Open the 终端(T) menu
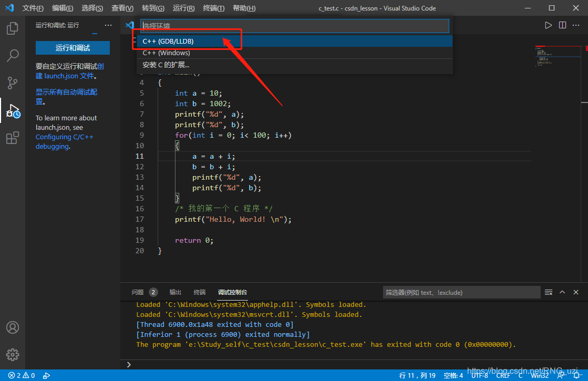This screenshot has height=381, width=588. [213, 8]
